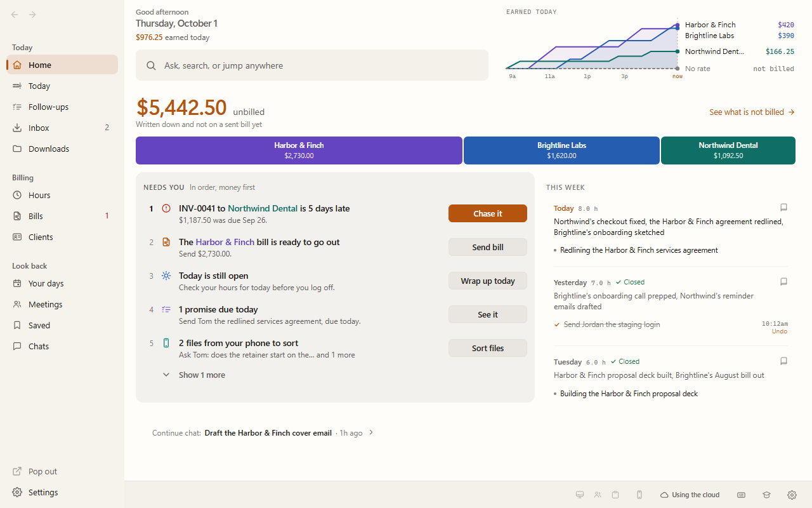This screenshot has width=812, height=508.
Task: Uncheck 'Send Jordan the staging login' checkmark
Action: pos(557,324)
